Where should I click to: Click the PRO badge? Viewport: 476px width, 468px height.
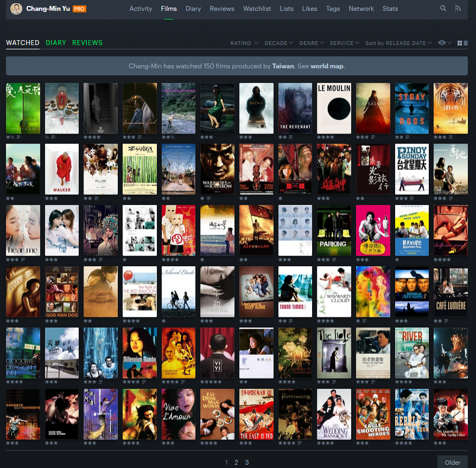pyautogui.click(x=79, y=9)
